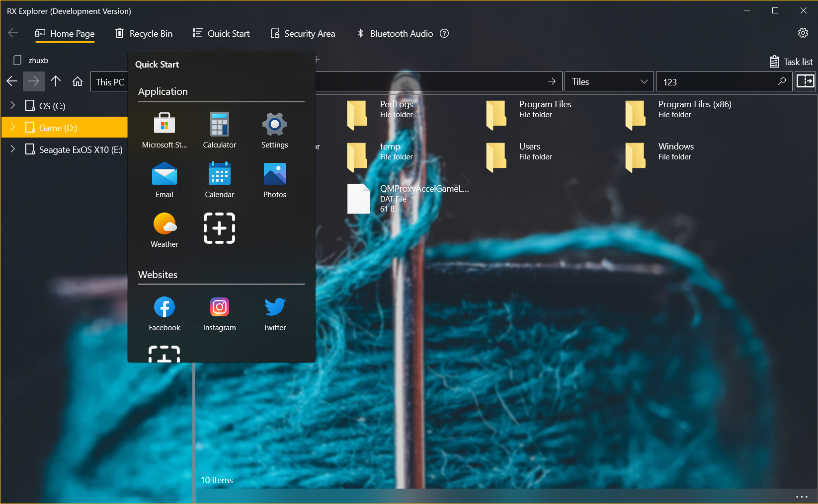Switch to the Recycle Bin tab
The image size is (818, 504).
point(144,33)
